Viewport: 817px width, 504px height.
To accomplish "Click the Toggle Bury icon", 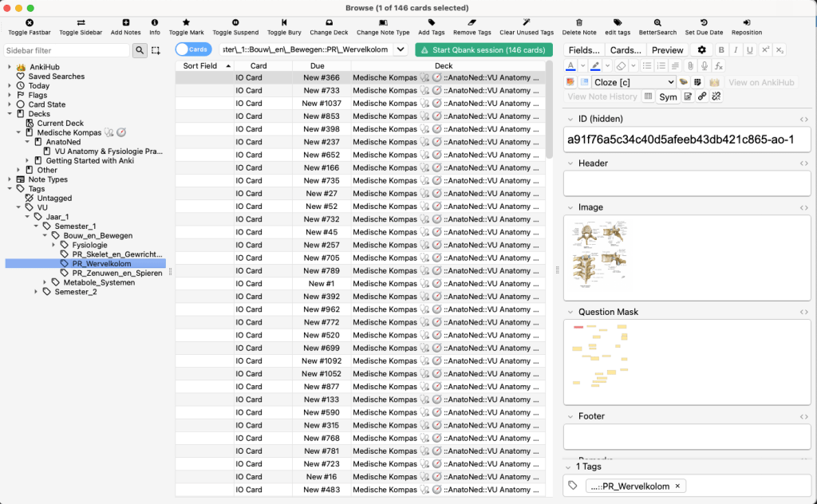I will click(x=284, y=22).
